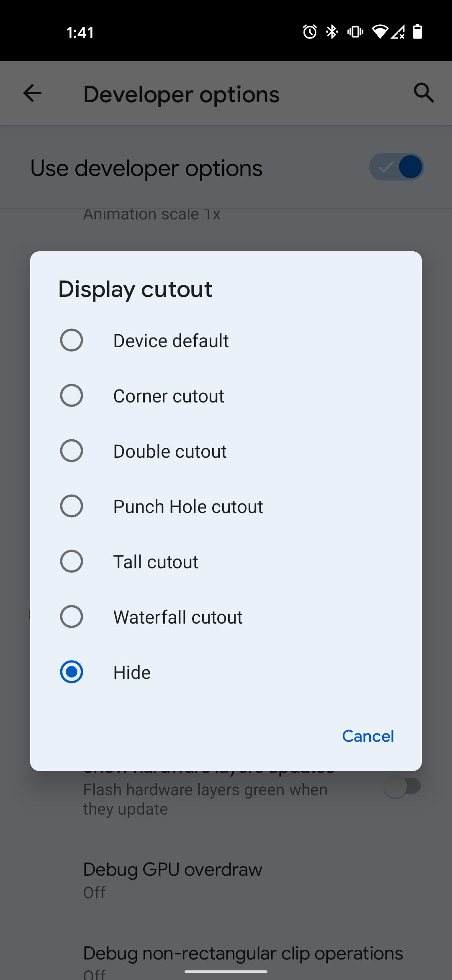Tap the Cancel button
Viewport: 452px width, 980px height.
[367, 736]
